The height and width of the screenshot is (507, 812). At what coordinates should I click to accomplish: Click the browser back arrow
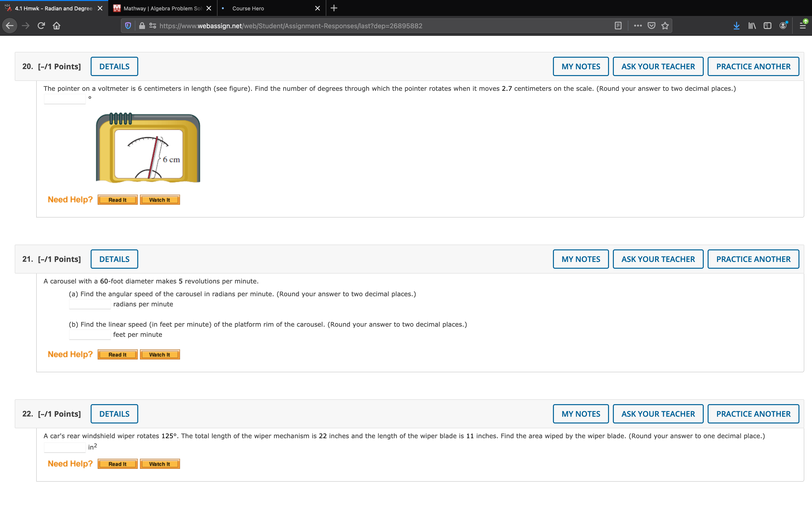click(x=10, y=26)
